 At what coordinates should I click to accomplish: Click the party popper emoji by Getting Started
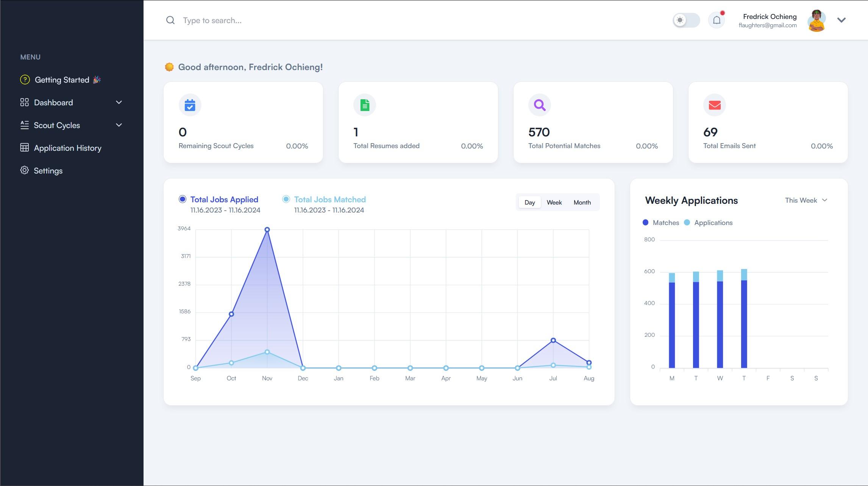pos(97,80)
